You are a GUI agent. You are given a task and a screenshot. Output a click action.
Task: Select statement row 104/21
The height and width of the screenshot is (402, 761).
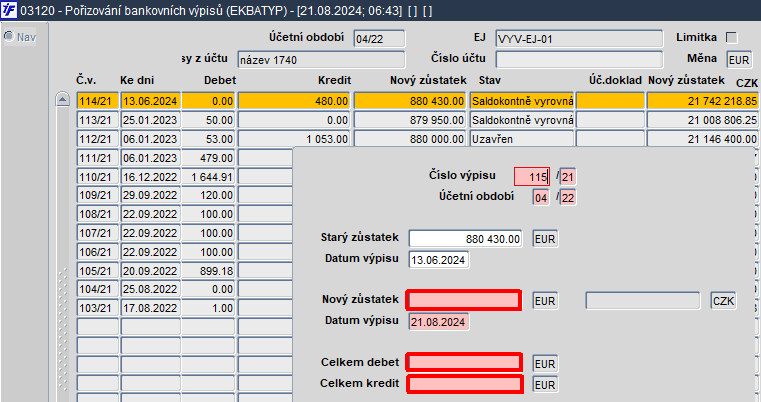pos(184,289)
